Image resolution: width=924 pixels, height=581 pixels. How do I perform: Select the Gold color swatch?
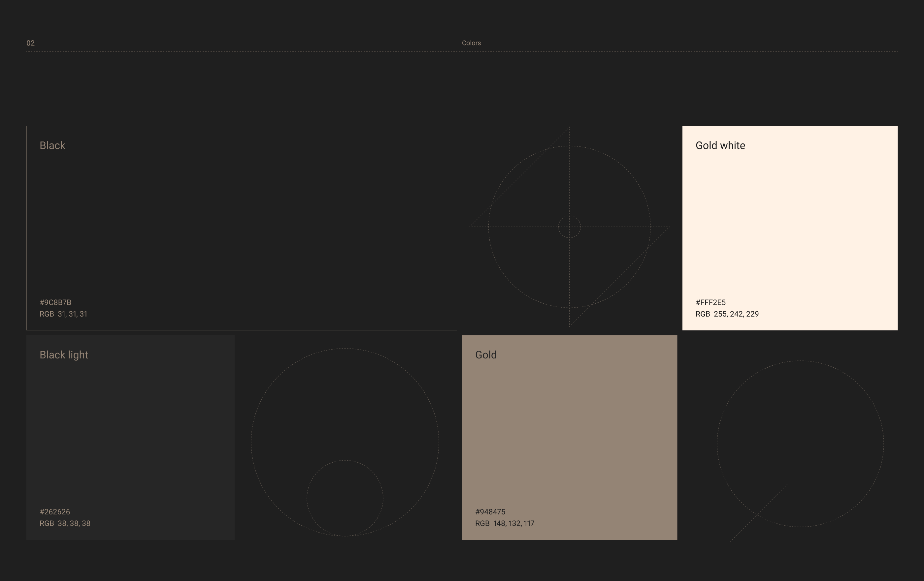(x=569, y=437)
